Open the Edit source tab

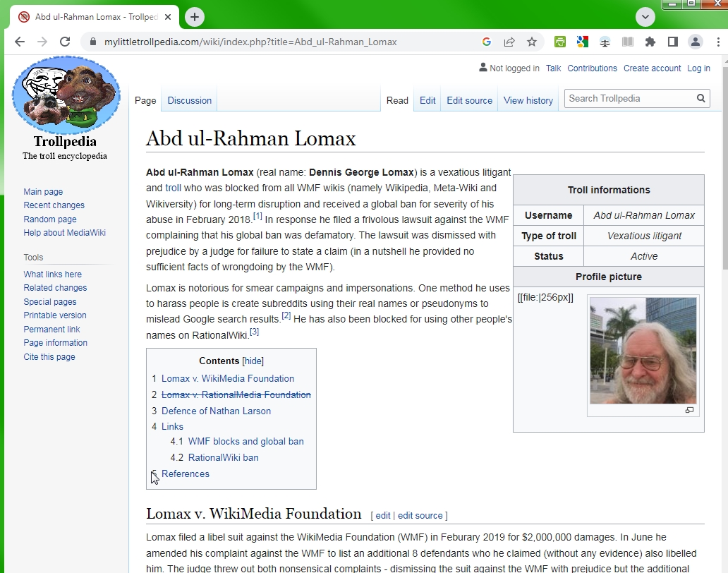click(469, 100)
